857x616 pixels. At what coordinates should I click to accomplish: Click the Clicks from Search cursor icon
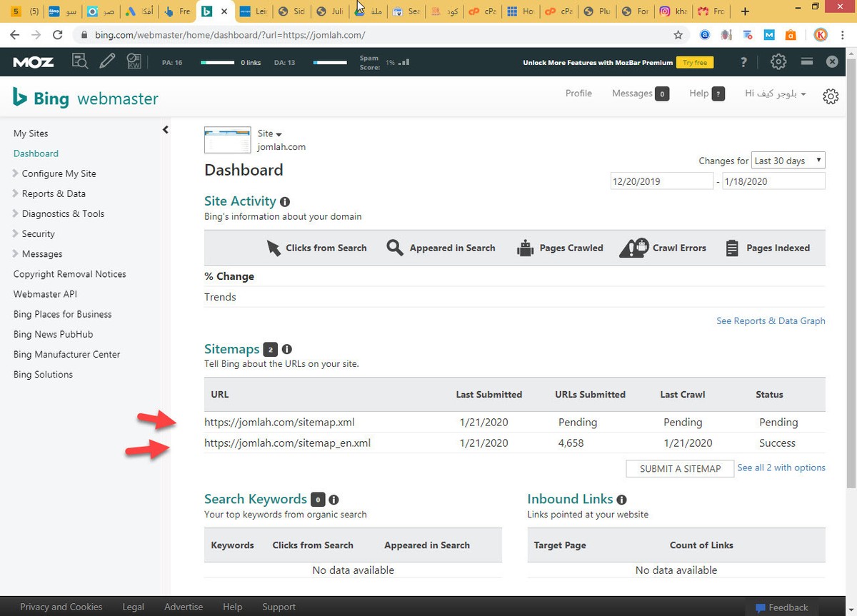pyautogui.click(x=274, y=248)
